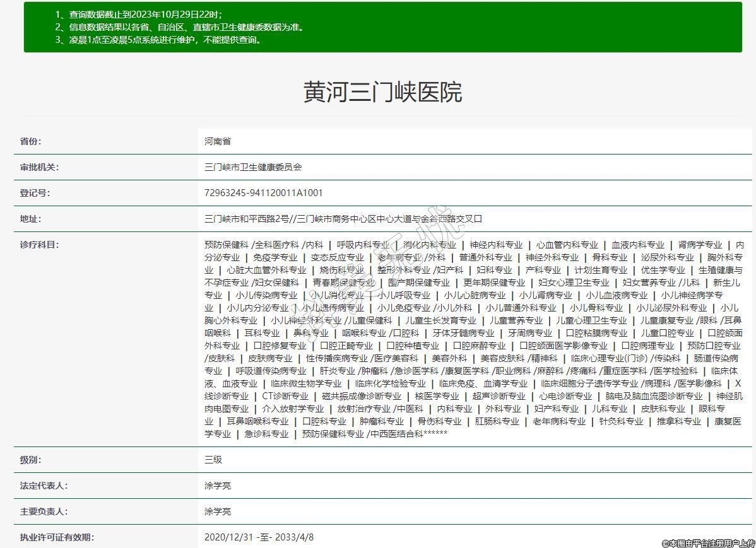
Task: Select 三门峡市卫生健康委员会 approval authority text
Action: (254, 168)
